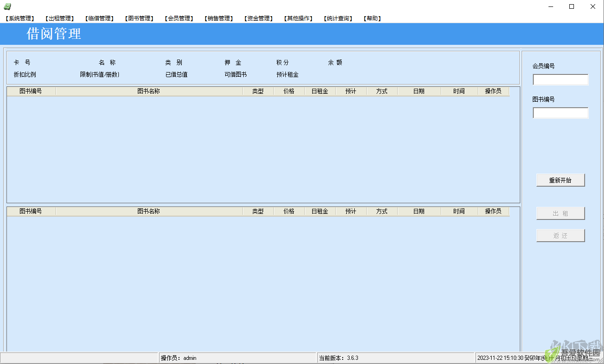Screen dimensions: 604x364
Task: Open the 销售管理 menu
Action: tap(218, 18)
